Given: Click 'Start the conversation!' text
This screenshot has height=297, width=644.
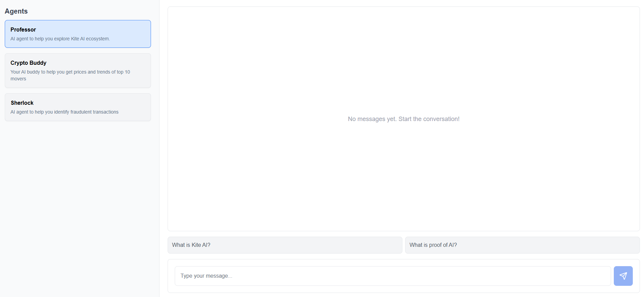Looking at the screenshot, I should pos(429,119).
